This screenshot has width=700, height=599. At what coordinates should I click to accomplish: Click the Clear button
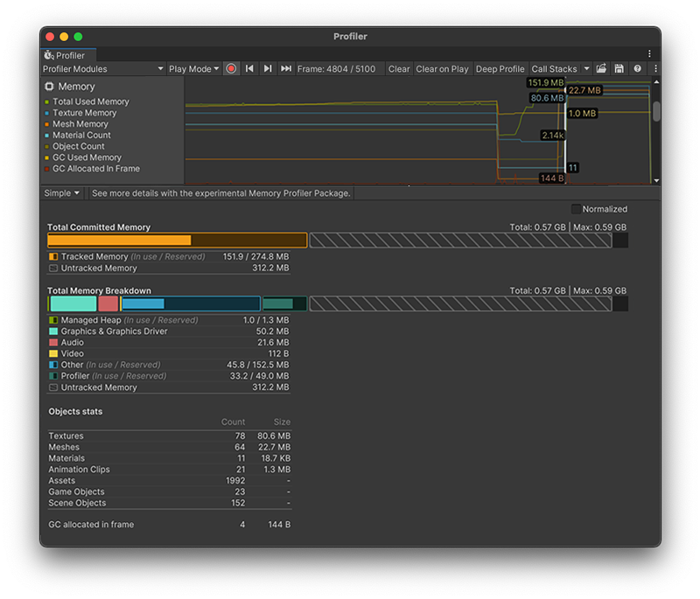pos(399,68)
